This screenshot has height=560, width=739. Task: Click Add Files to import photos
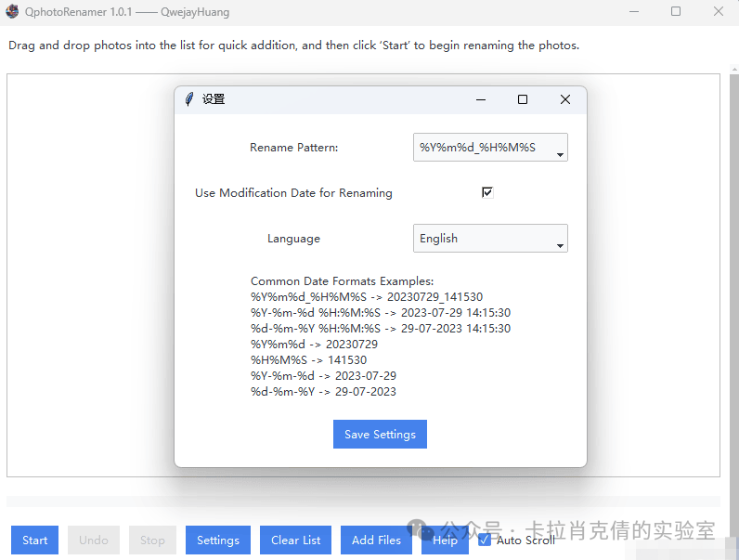click(376, 540)
